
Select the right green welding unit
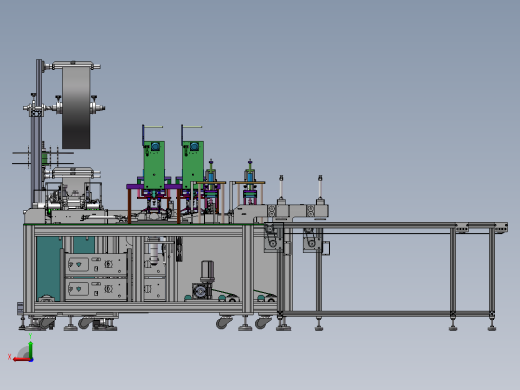coord(193,165)
